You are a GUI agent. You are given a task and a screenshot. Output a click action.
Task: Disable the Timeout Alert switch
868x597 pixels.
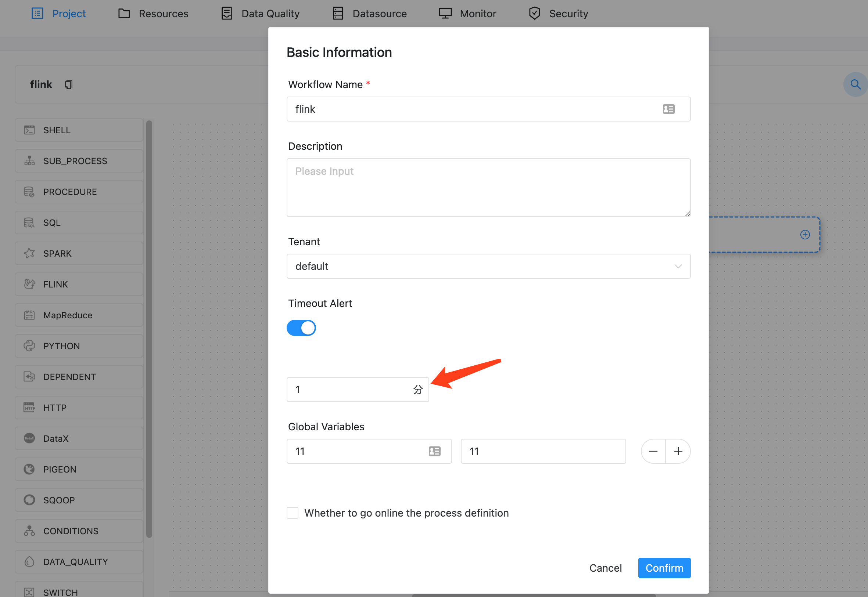point(301,328)
